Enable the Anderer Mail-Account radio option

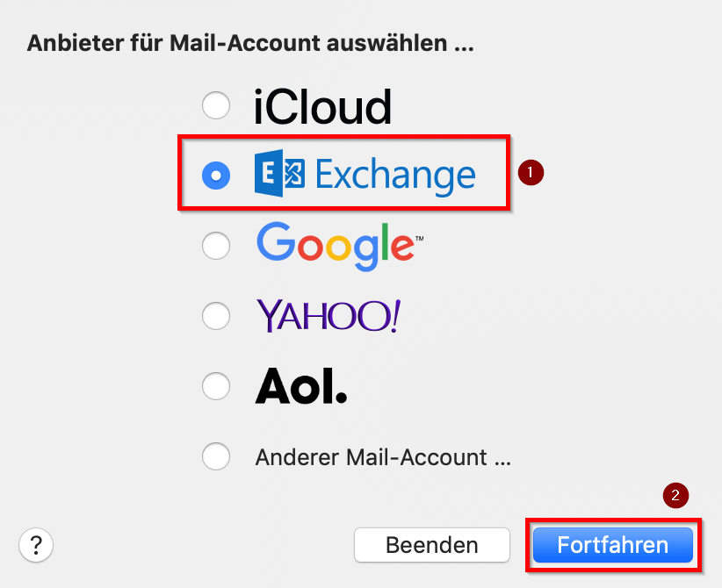215,456
